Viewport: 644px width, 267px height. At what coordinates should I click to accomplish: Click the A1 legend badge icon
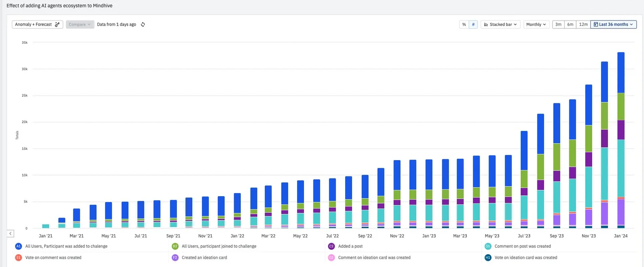click(18, 246)
